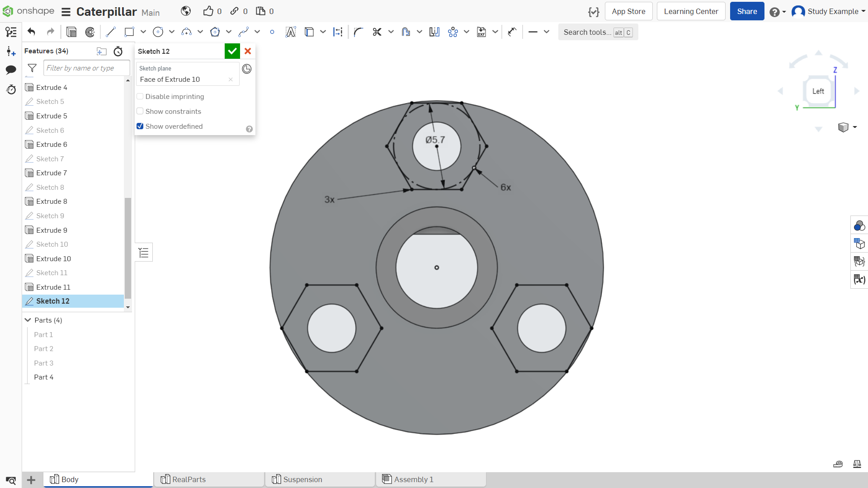This screenshot has height=488, width=868.
Task: Open the Versions and history globe icon
Action: click(x=186, y=11)
